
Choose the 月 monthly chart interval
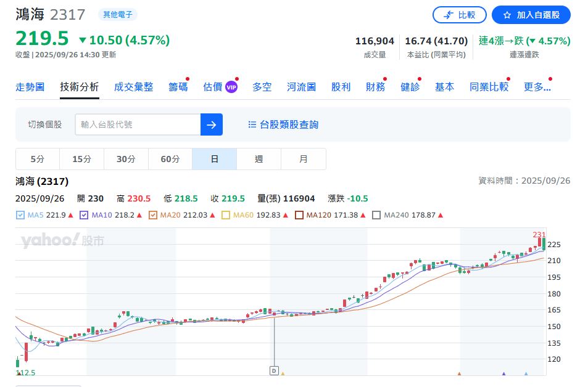pyautogui.click(x=304, y=159)
